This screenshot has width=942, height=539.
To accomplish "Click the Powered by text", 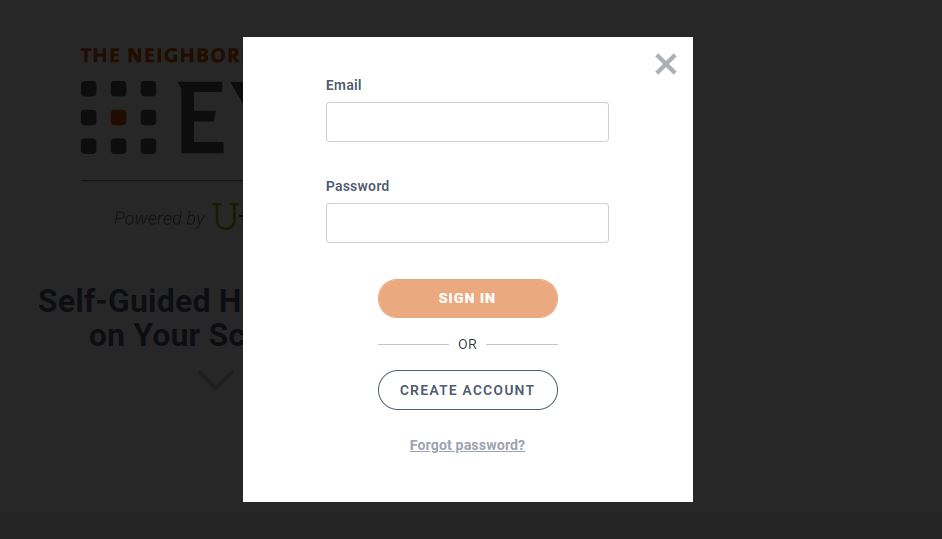I will 159,218.
